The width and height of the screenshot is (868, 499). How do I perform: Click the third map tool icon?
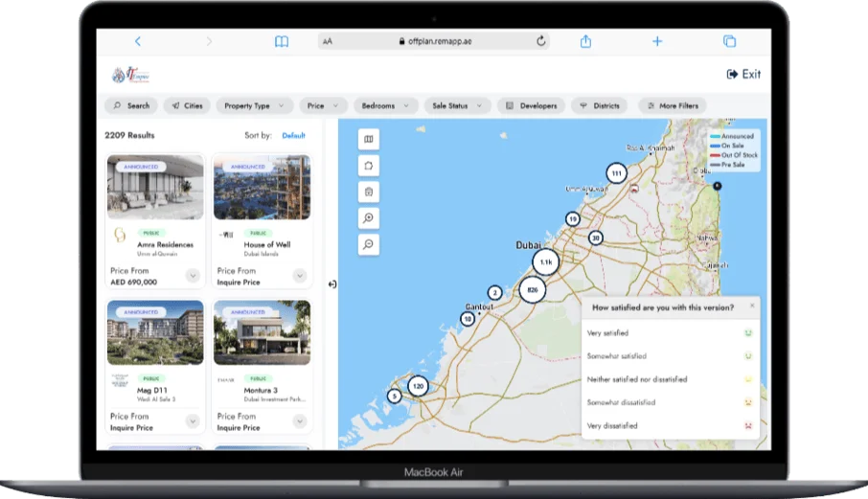click(x=369, y=192)
